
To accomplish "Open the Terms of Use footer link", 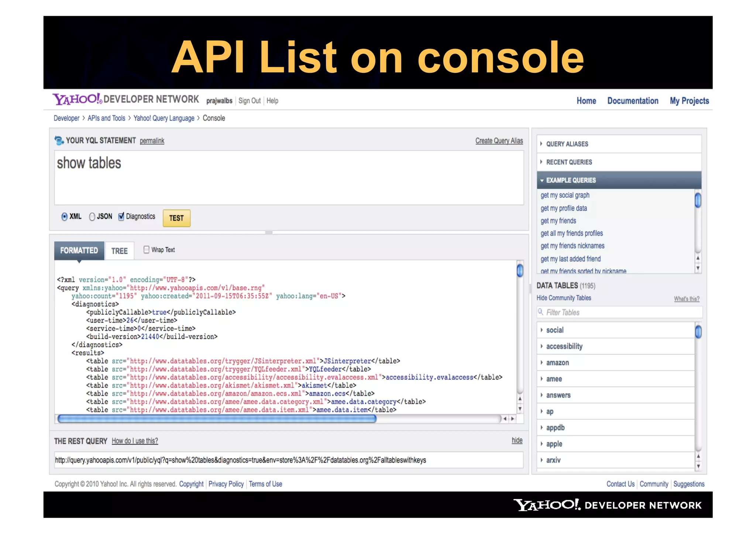I will pos(265,484).
